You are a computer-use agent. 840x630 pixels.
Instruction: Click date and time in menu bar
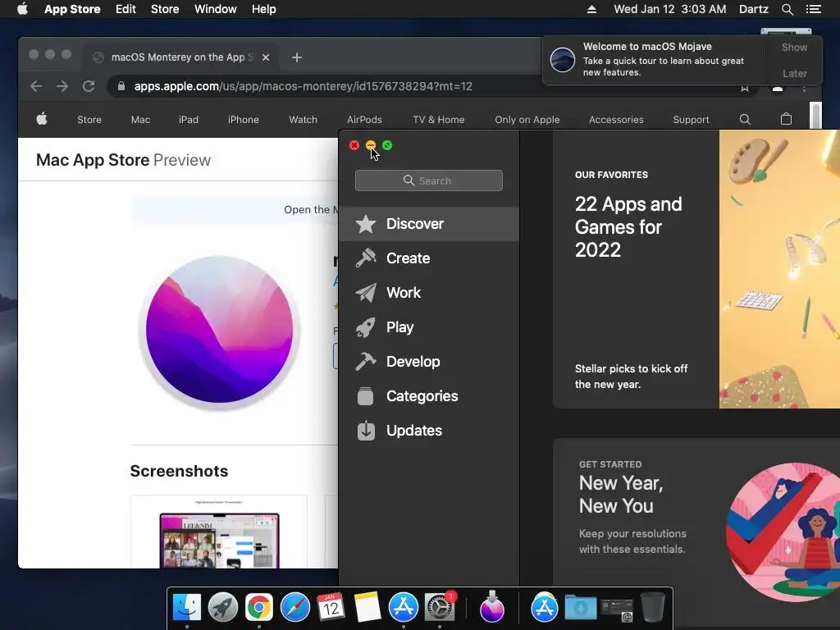tap(669, 9)
